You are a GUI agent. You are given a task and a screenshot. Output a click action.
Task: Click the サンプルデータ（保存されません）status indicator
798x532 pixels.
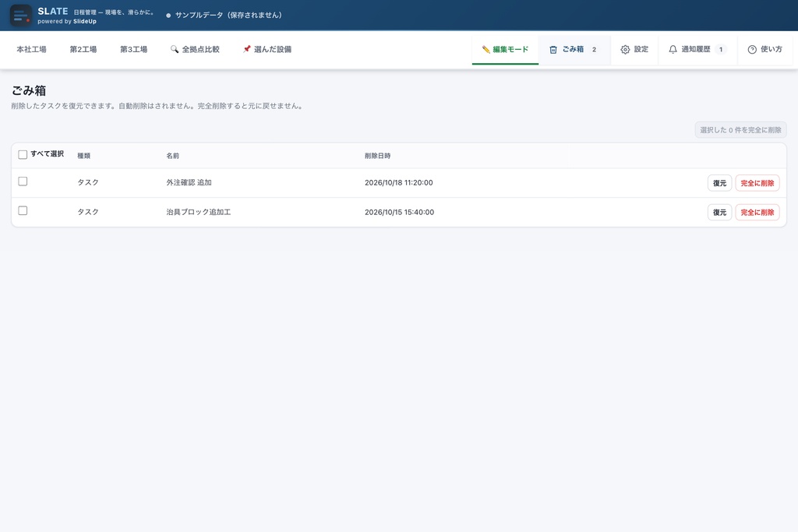point(224,16)
